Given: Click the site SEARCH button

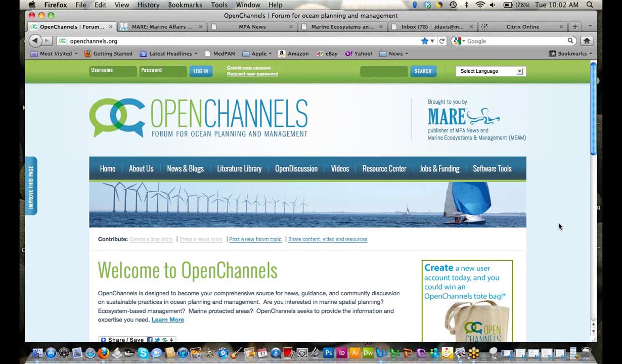Looking at the screenshot, I should pyautogui.click(x=423, y=71).
